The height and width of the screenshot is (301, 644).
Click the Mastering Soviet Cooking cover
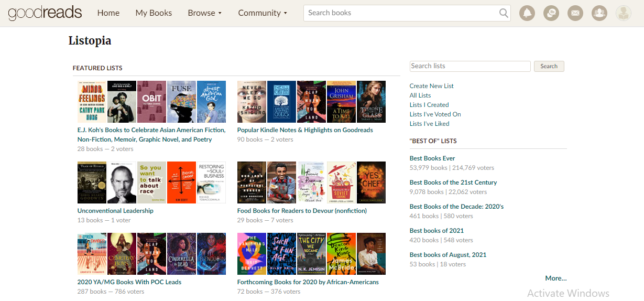point(341,182)
